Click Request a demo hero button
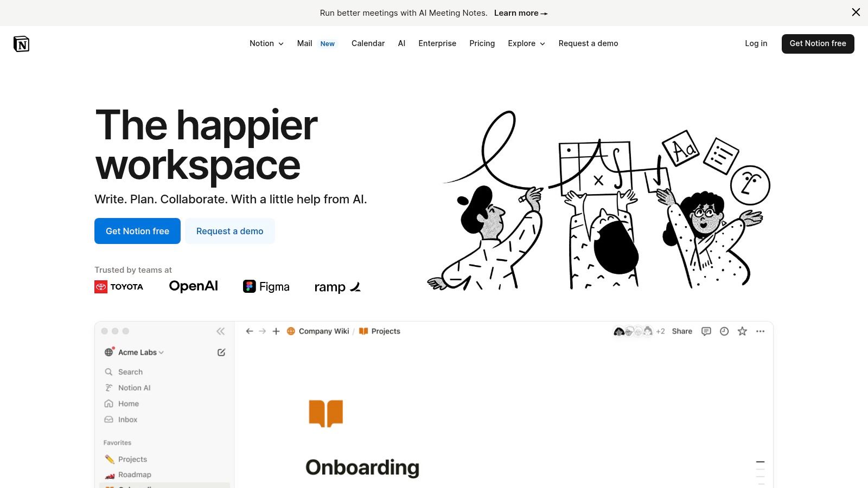 (x=229, y=231)
